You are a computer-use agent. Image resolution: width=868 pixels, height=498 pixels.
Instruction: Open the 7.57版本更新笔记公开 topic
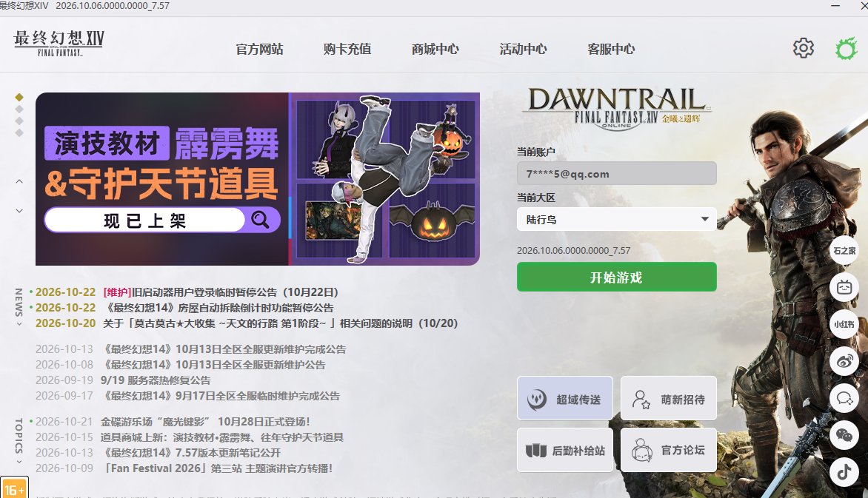[192, 453]
